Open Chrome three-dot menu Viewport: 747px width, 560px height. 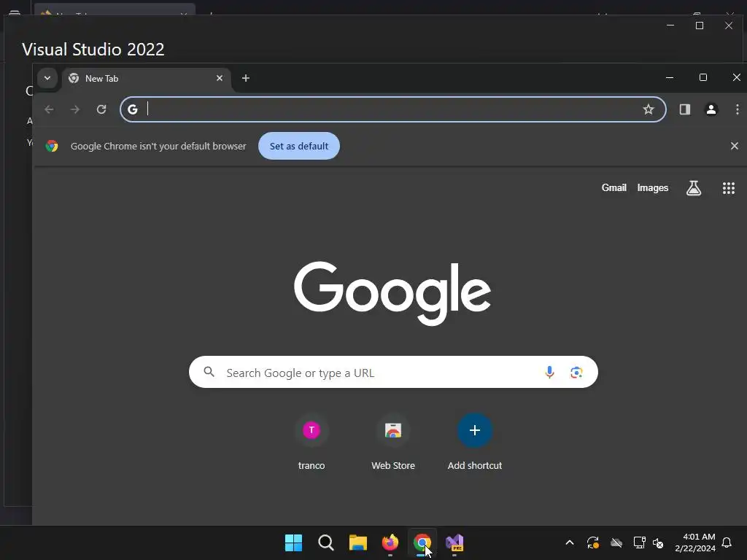tap(737, 109)
